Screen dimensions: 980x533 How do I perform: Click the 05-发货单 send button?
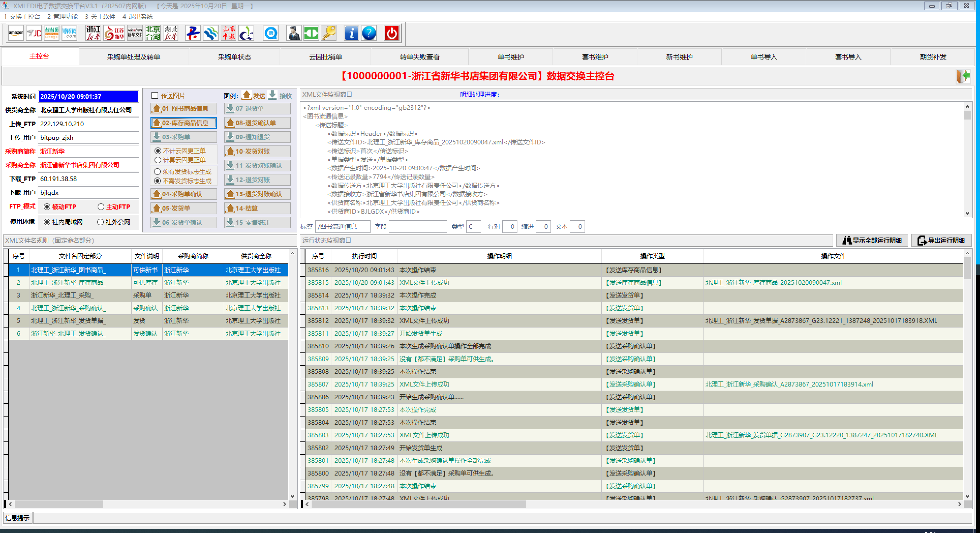pyautogui.click(x=183, y=208)
